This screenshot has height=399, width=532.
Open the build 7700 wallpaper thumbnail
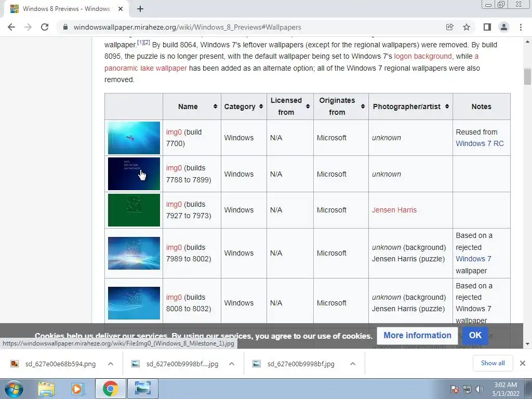pyautogui.click(x=134, y=138)
